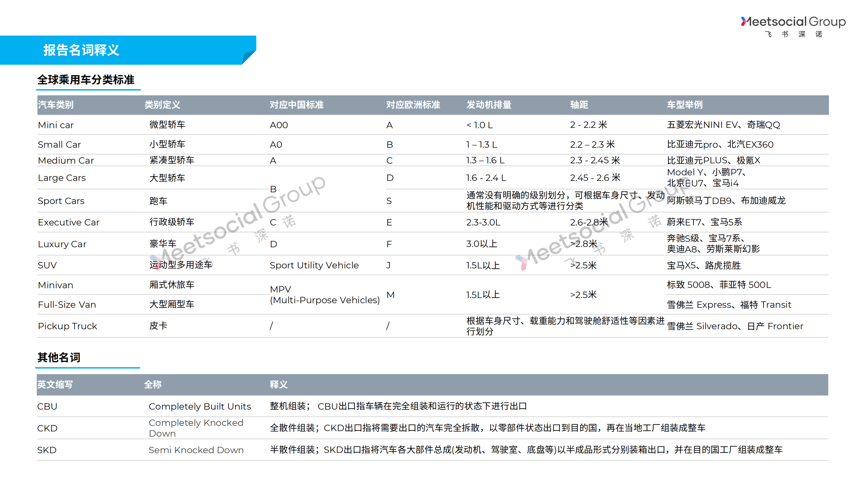Image resolution: width=868 pixels, height=488 pixels.
Task: Click the 其他名词 section heading
Action: [59, 357]
